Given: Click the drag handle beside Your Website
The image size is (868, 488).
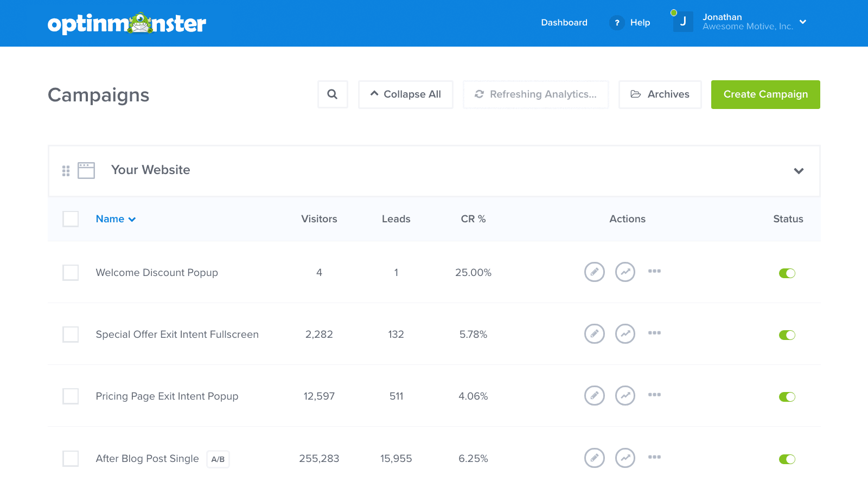Looking at the screenshot, I should pyautogui.click(x=66, y=170).
